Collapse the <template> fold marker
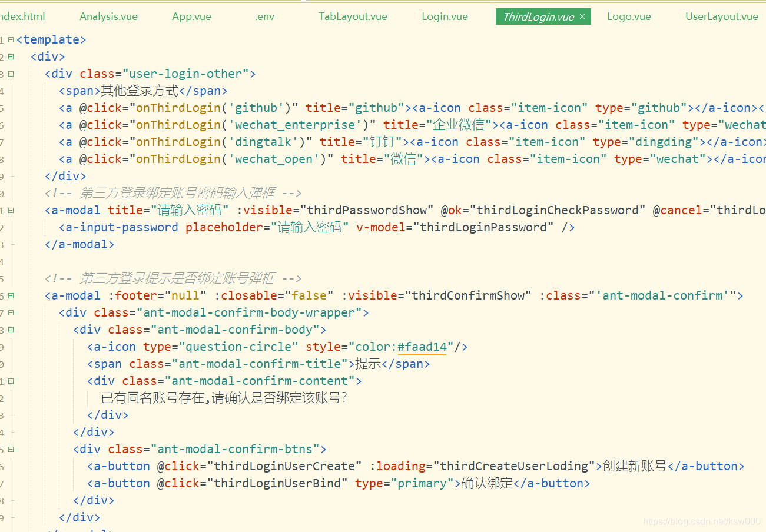The height and width of the screenshot is (532, 766). pos(11,40)
